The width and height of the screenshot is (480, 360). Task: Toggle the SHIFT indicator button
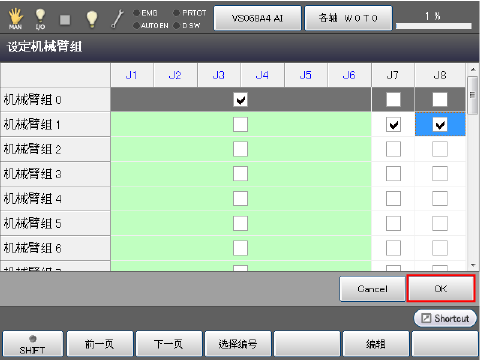coord(33,344)
